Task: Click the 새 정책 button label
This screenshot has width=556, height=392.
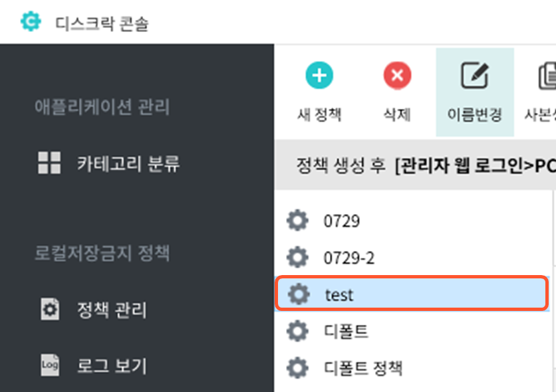Action: (x=319, y=114)
